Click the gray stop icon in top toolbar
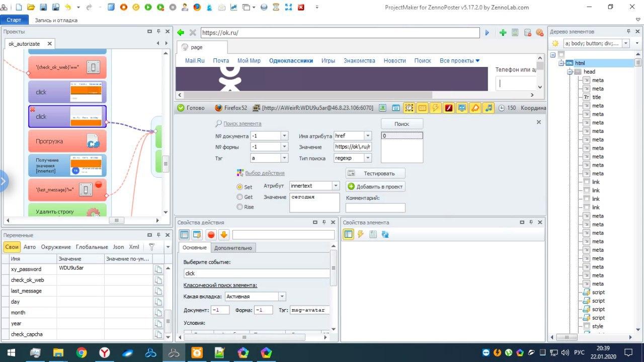The height and width of the screenshot is (362, 644). tap(173, 8)
